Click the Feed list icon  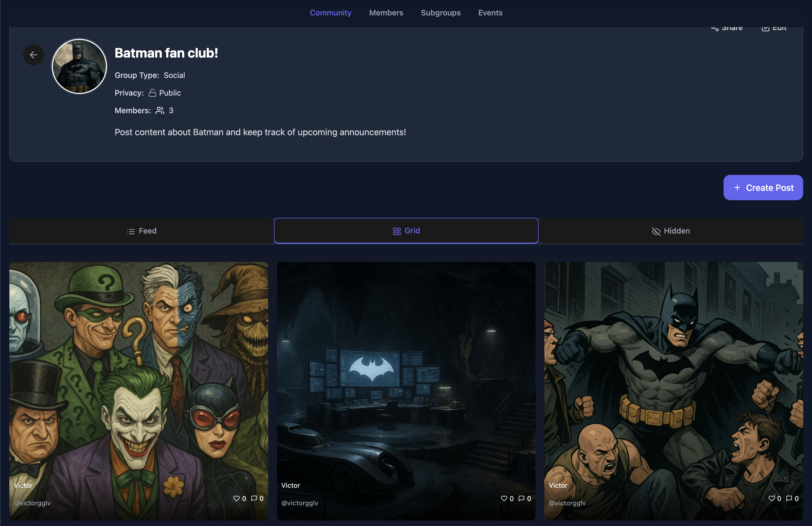(x=131, y=231)
